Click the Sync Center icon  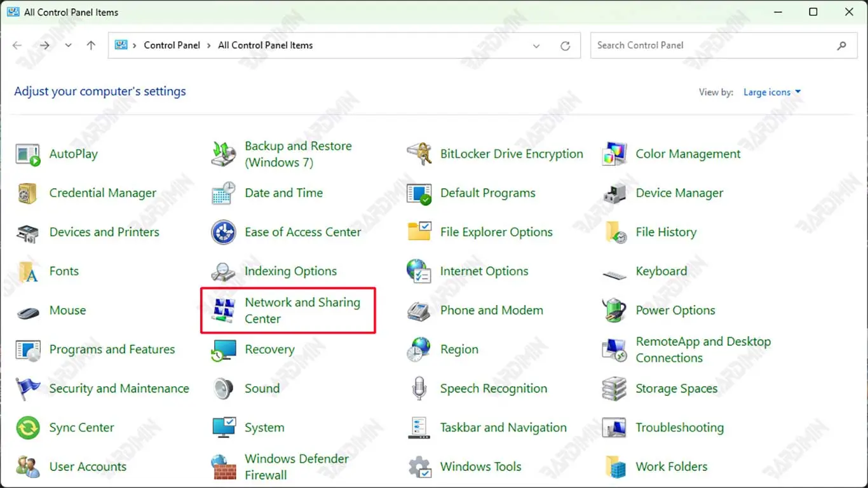[x=28, y=428]
